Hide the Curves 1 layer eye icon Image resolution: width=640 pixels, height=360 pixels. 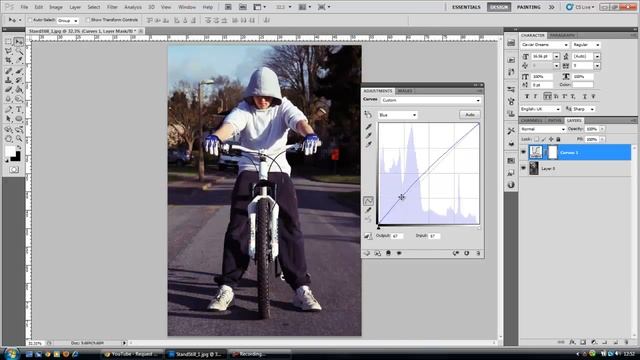pos(523,152)
